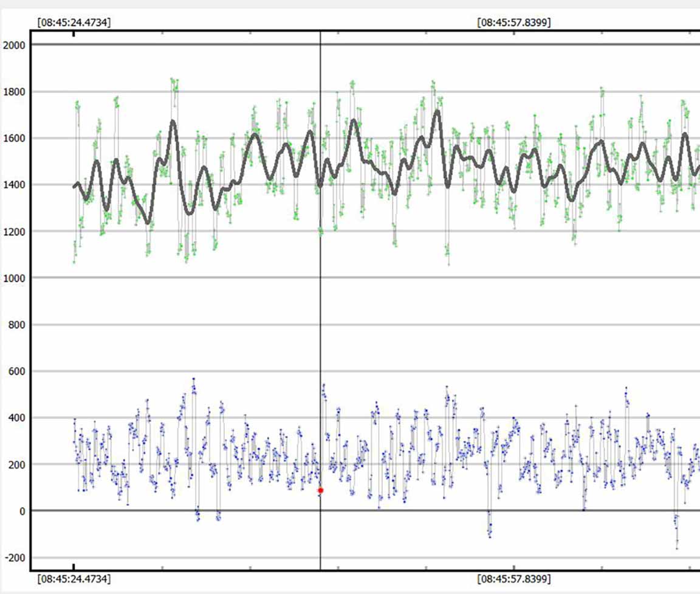Click the top-axis timestamp [08:45:57.8399]

[514, 22]
